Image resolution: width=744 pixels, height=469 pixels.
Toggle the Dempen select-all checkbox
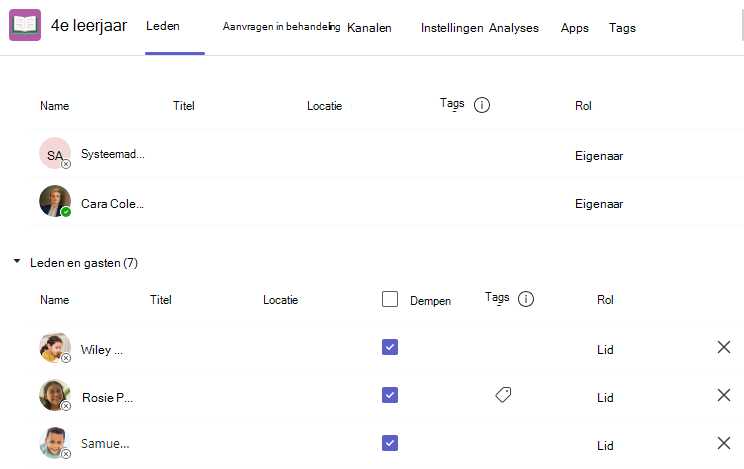pos(390,299)
